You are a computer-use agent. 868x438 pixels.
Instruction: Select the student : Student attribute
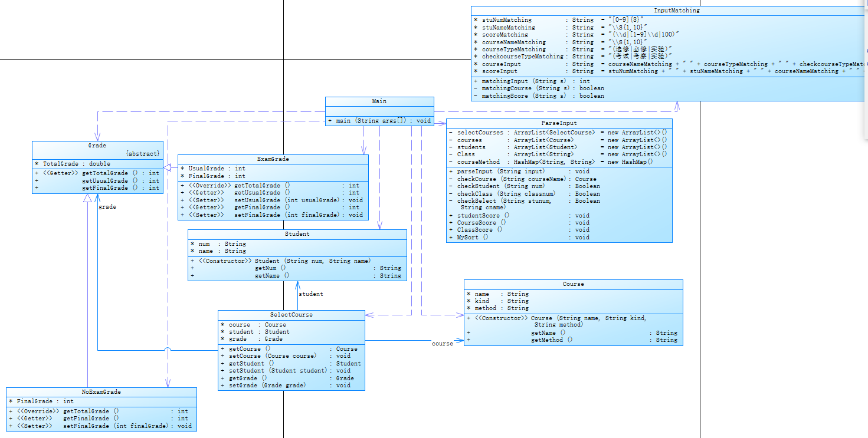pos(256,332)
